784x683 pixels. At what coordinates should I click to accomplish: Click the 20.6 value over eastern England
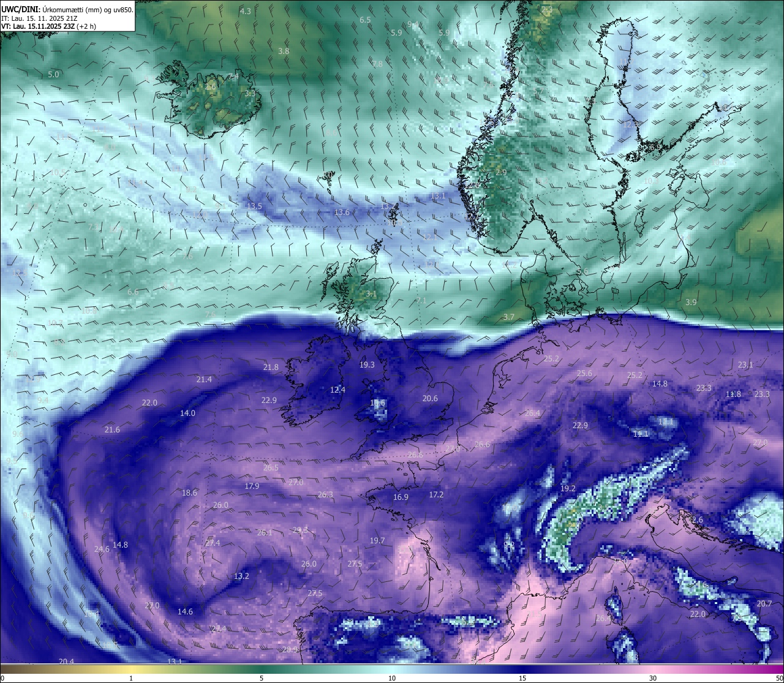[430, 398]
